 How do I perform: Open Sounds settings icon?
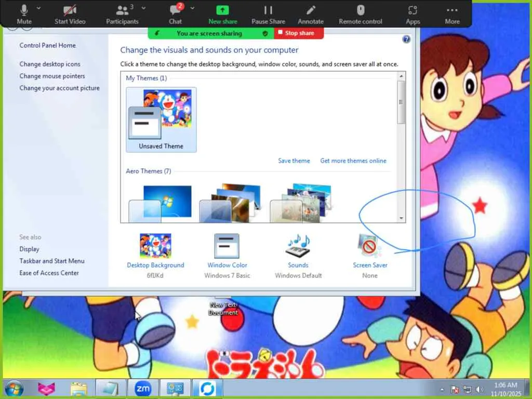(x=298, y=246)
